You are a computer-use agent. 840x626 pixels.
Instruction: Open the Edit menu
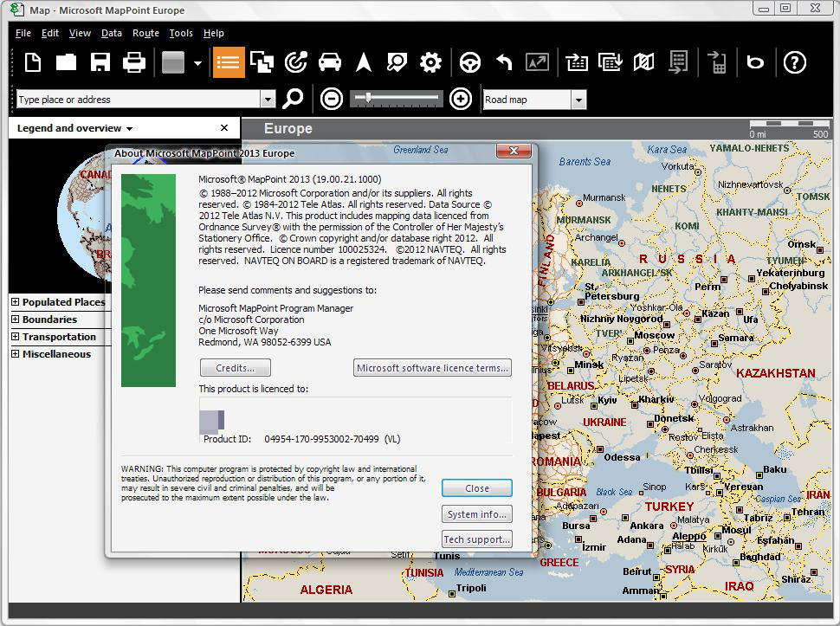pyautogui.click(x=50, y=33)
